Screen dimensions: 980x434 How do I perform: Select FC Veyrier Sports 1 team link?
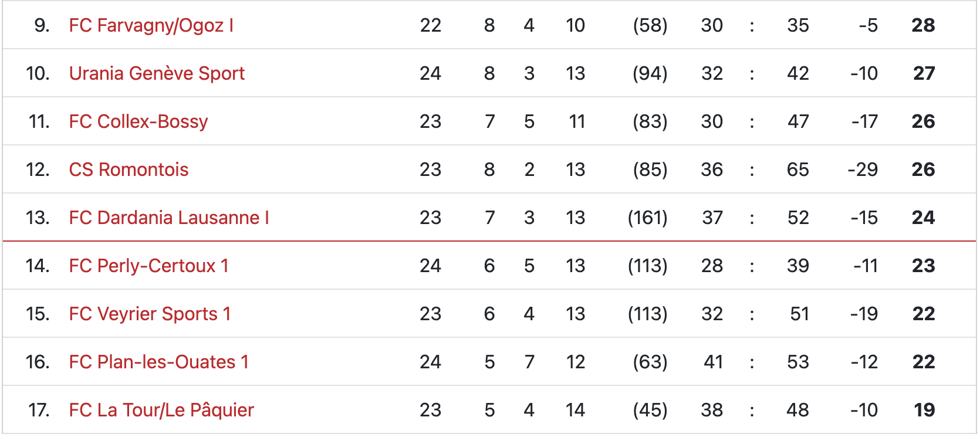click(150, 314)
